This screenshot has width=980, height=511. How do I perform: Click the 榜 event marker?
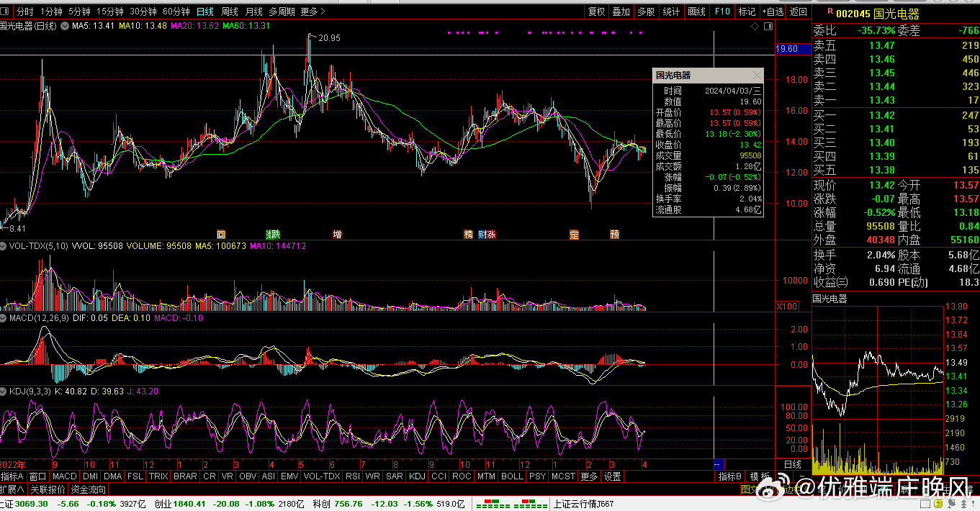coord(469,234)
